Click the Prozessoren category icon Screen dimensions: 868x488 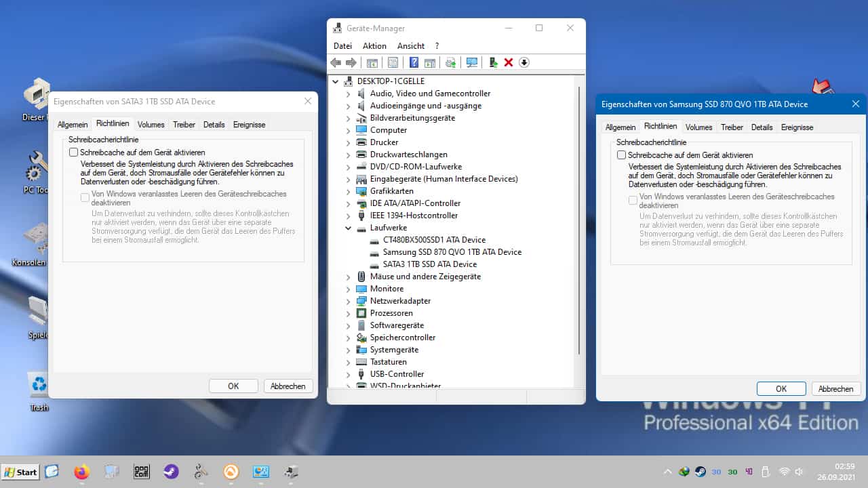[x=361, y=313]
